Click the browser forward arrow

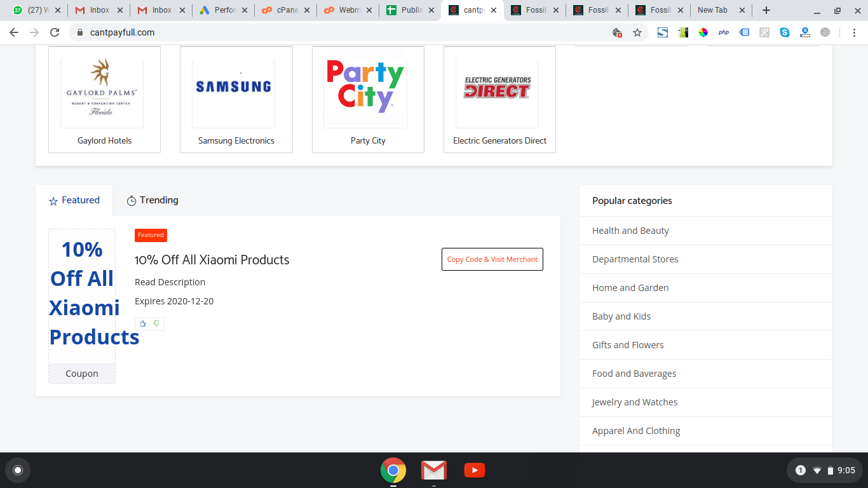pyautogui.click(x=34, y=32)
